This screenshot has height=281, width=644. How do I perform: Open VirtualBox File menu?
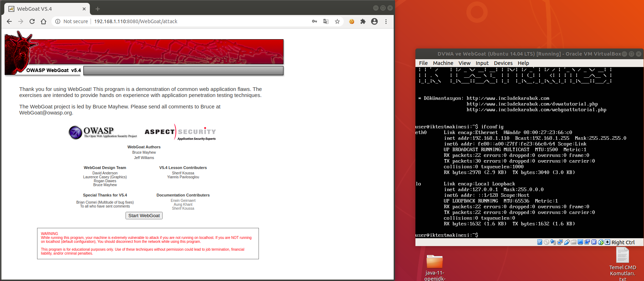point(423,63)
